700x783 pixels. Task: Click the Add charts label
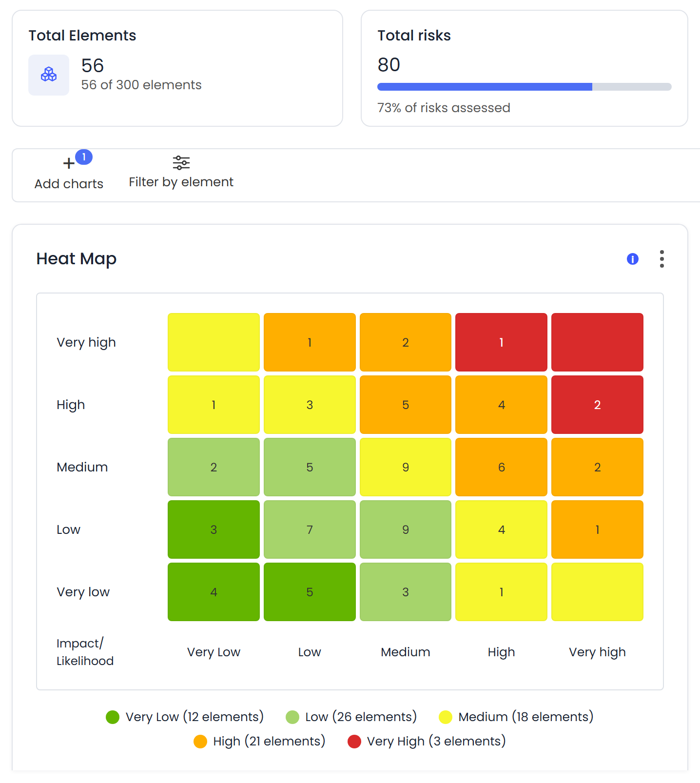click(x=69, y=184)
